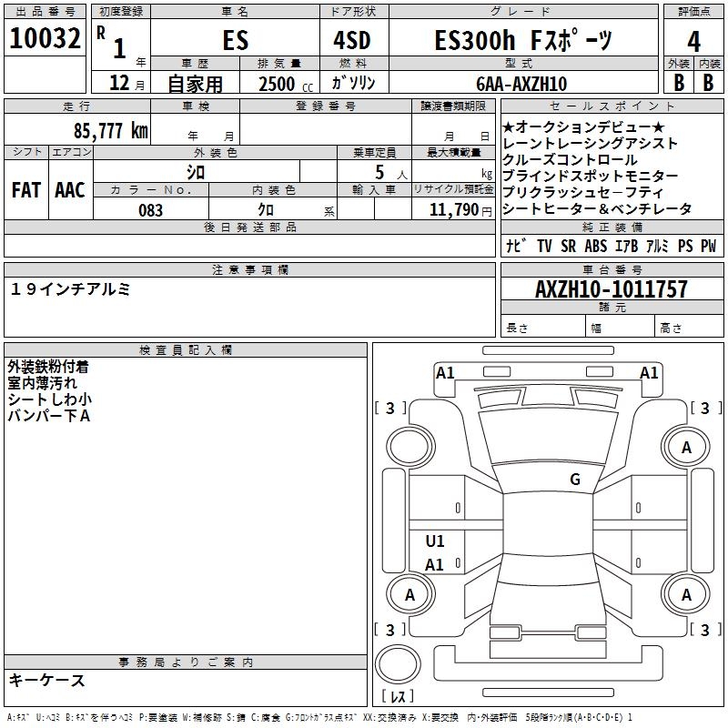Viewport: 728px width, 728px height.
Task: Click PW power window label
Action: click(709, 246)
